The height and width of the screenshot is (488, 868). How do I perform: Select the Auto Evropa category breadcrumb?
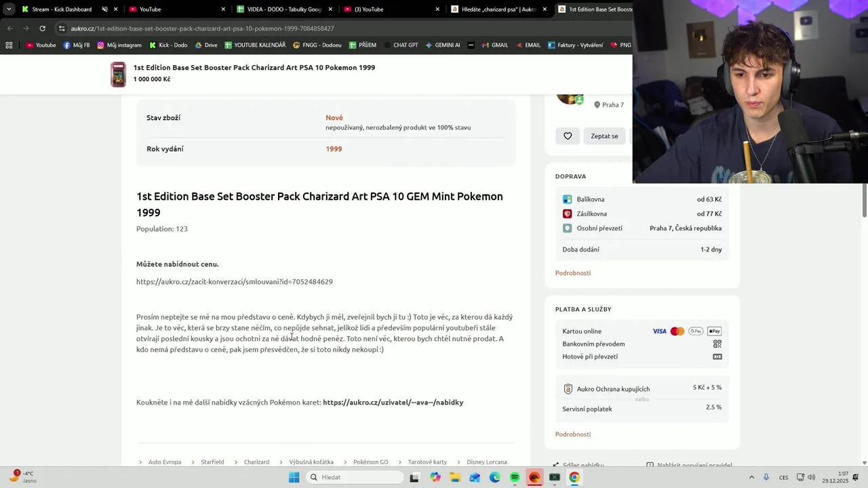pyautogui.click(x=165, y=462)
